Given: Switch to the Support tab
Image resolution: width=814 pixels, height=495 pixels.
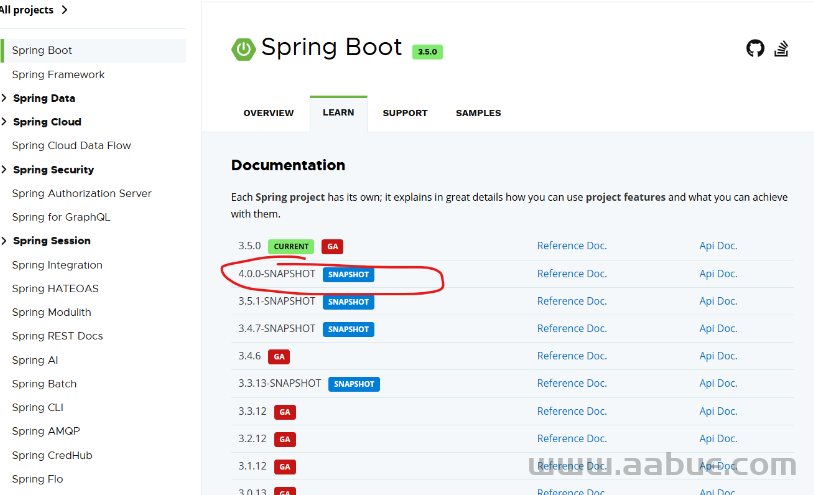Looking at the screenshot, I should point(405,113).
